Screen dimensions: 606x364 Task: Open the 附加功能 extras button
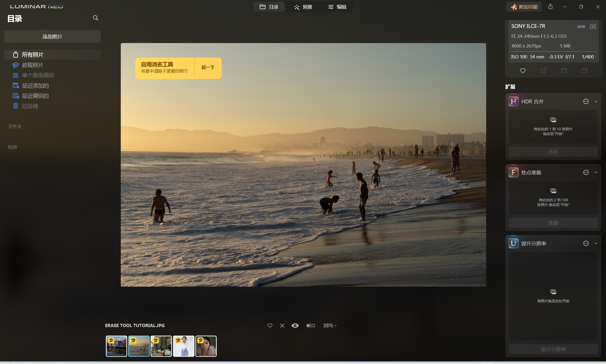click(524, 7)
